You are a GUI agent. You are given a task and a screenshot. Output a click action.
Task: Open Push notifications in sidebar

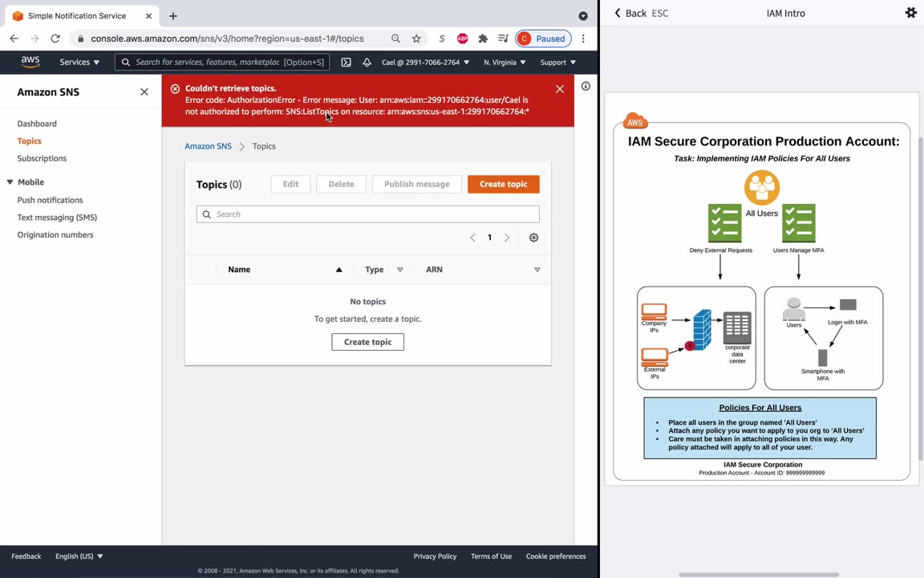(x=50, y=200)
